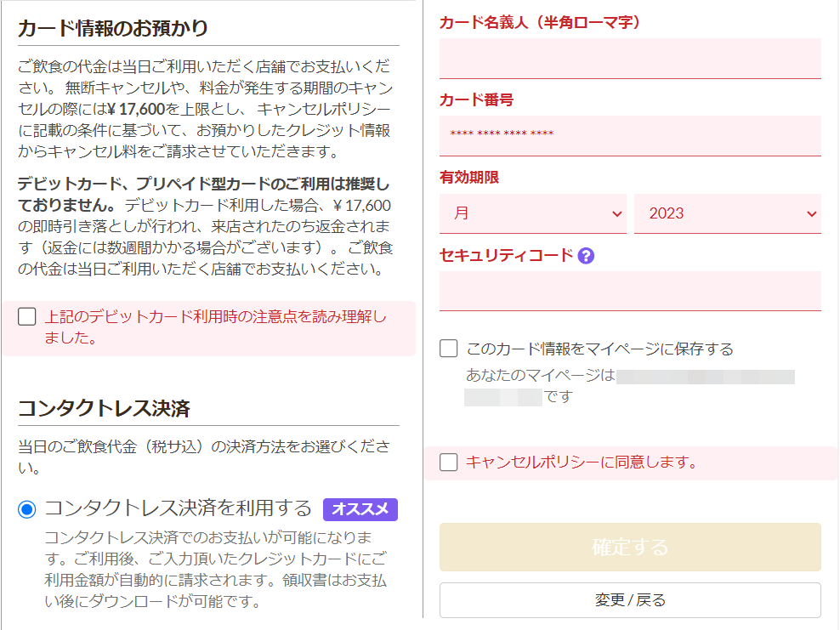The width and height of the screenshot is (840, 630).
Task: Click into the カード番号 number field
Action: point(630,135)
